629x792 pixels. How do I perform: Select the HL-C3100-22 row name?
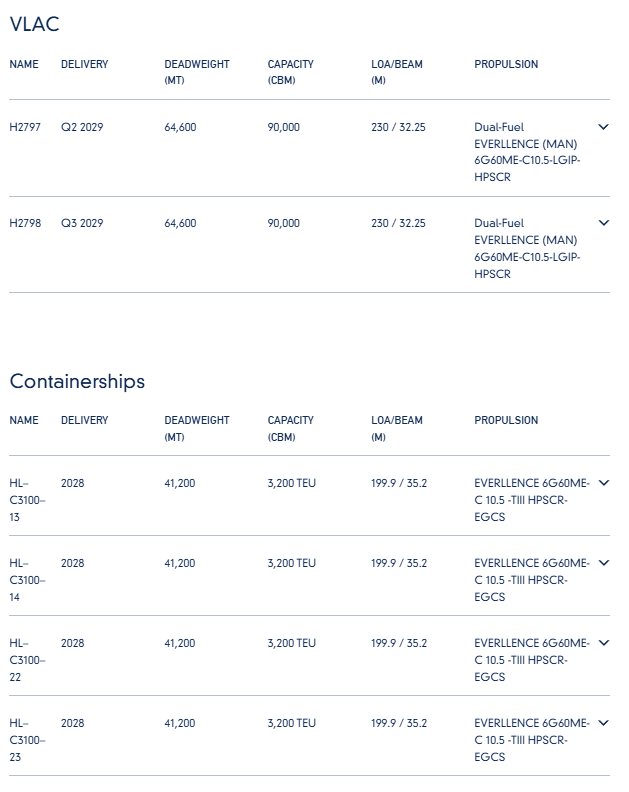[27, 660]
